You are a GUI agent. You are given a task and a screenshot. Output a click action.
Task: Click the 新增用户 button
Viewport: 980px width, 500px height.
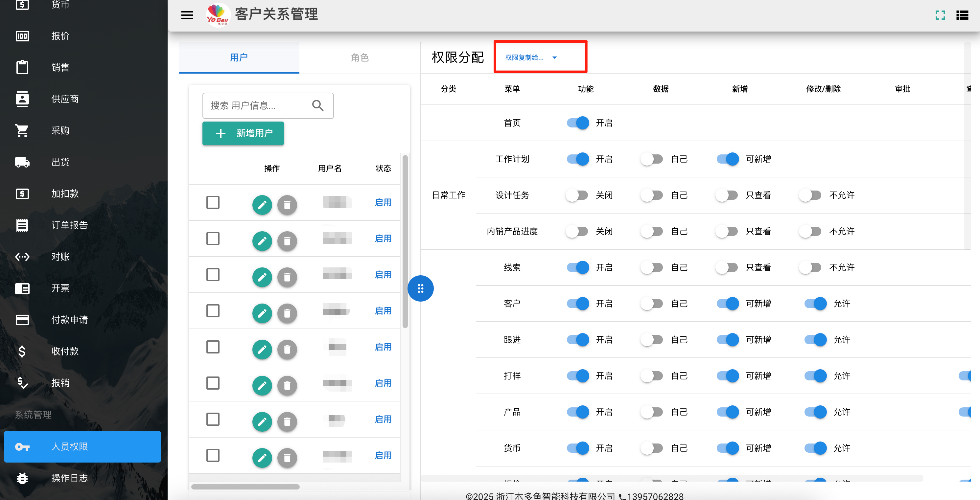click(x=243, y=133)
